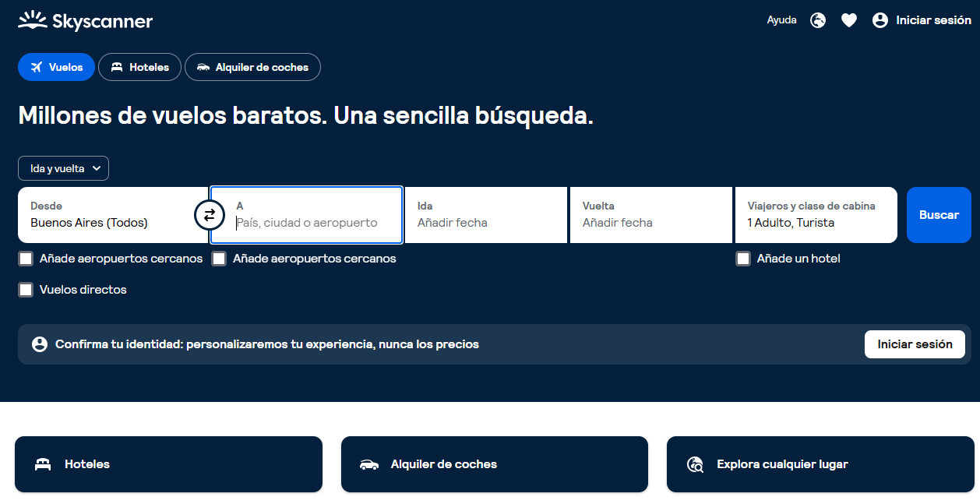This screenshot has width=980, height=504.
Task: Swap origin and destination with arrows icon
Action: [209, 215]
